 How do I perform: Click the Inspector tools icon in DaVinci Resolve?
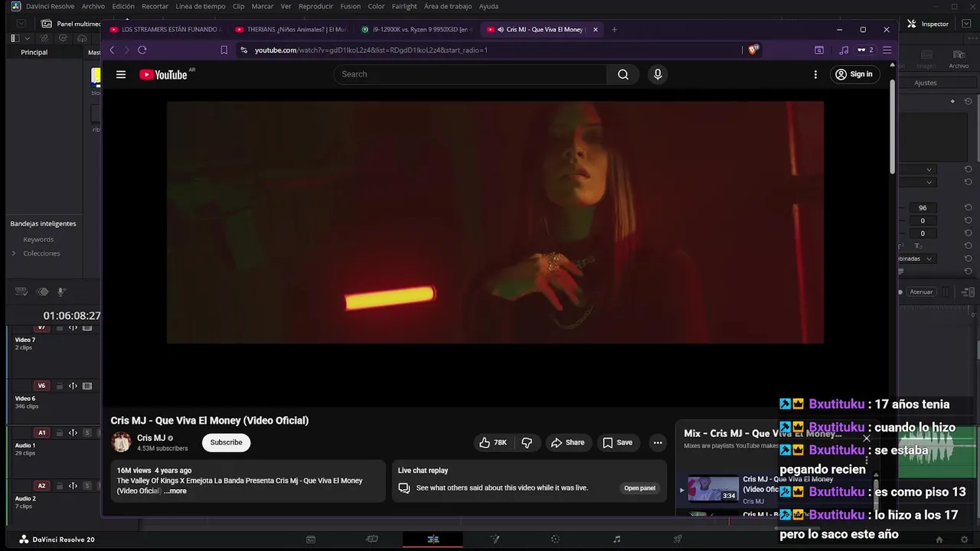pyautogui.click(x=912, y=24)
